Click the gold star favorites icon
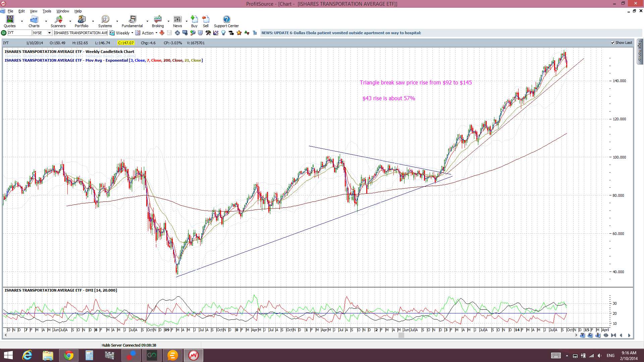This screenshot has height=362, width=644. click(239, 33)
